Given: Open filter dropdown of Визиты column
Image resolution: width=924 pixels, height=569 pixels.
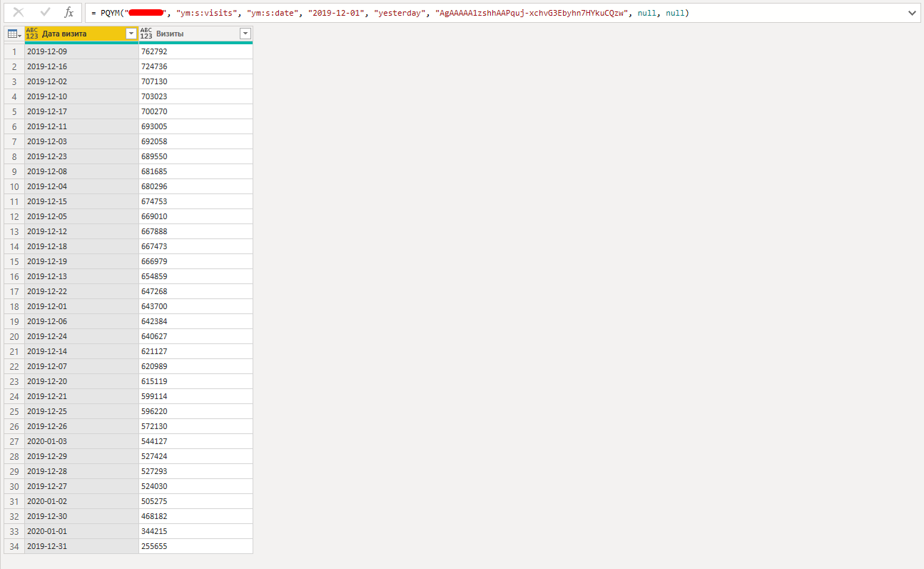Looking at the screenshot, I should tap(245, 34).
